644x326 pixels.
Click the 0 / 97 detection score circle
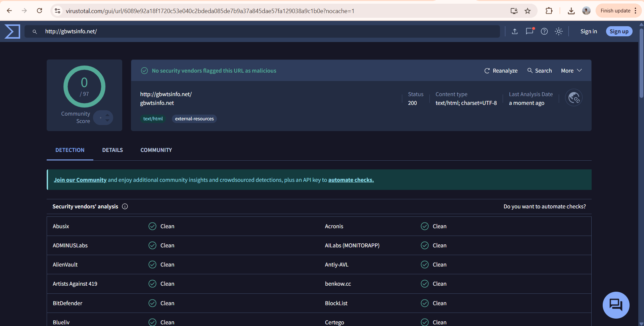[84, 87]
